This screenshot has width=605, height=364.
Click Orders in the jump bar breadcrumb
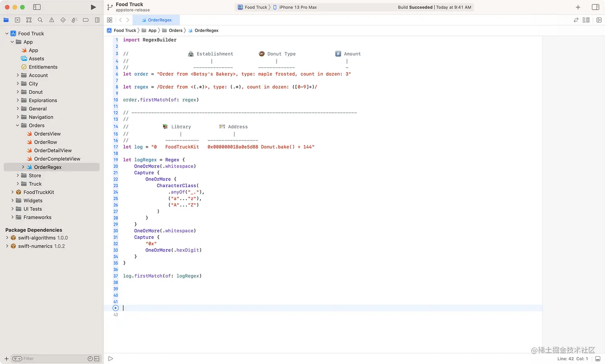(176, 30)
